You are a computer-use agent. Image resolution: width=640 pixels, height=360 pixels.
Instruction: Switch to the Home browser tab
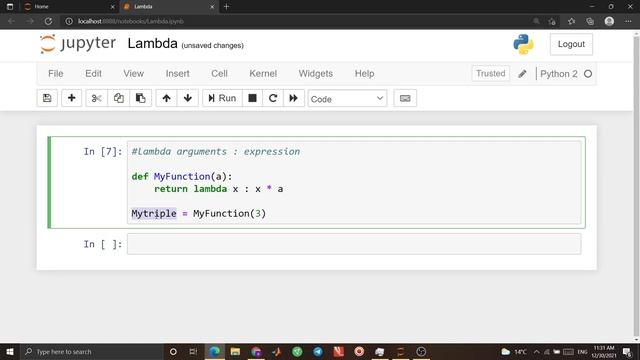(x=69, y=7)
